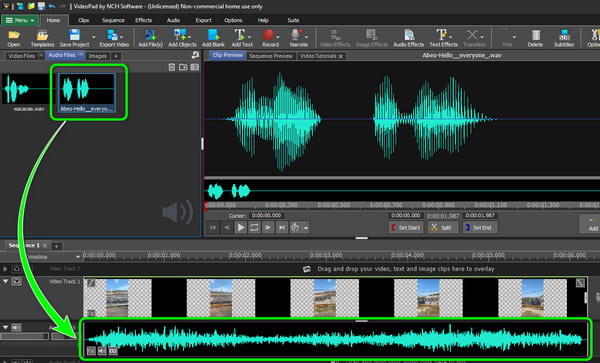This screenshot has width=600, height=363.
Task: Switch to the Clips ribbon tab
Action: 83,20
